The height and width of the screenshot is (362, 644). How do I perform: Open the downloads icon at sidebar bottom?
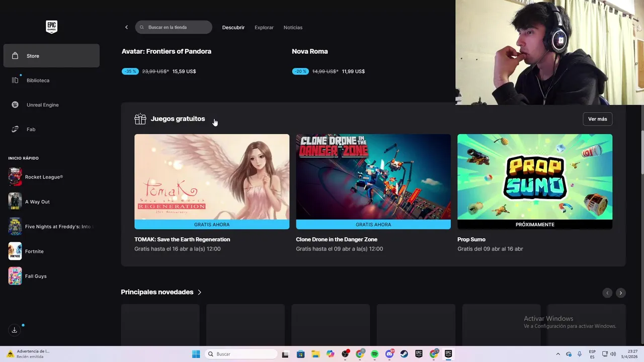[x=15, y=330]
